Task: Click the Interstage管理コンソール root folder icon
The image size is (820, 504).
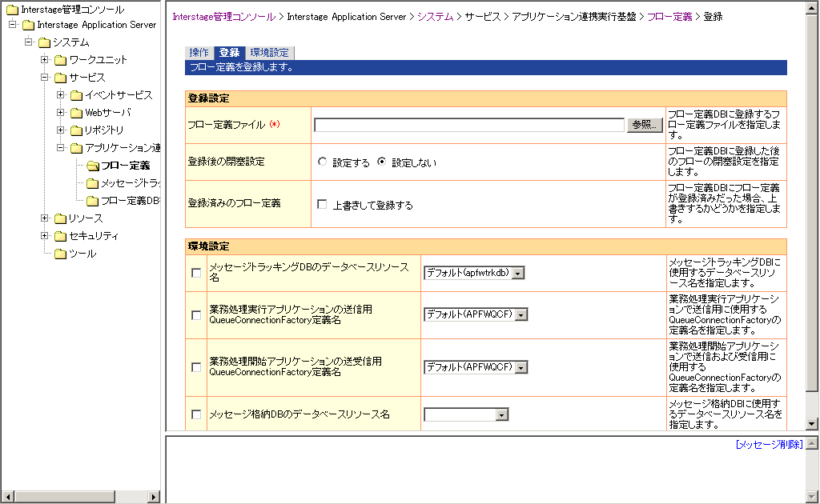Action: [13, 10]
